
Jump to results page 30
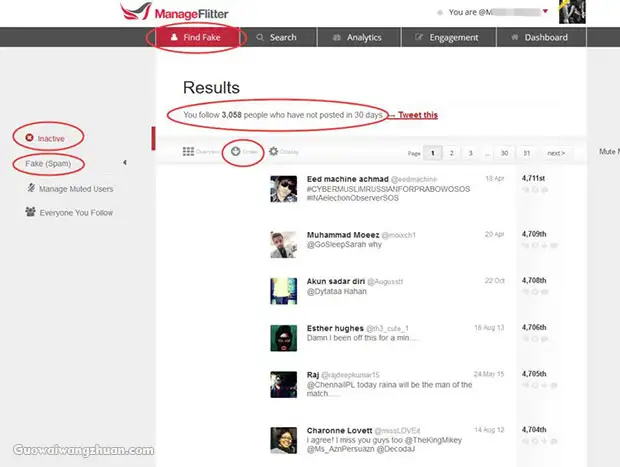pyautogui.click(x=504, y=153)
